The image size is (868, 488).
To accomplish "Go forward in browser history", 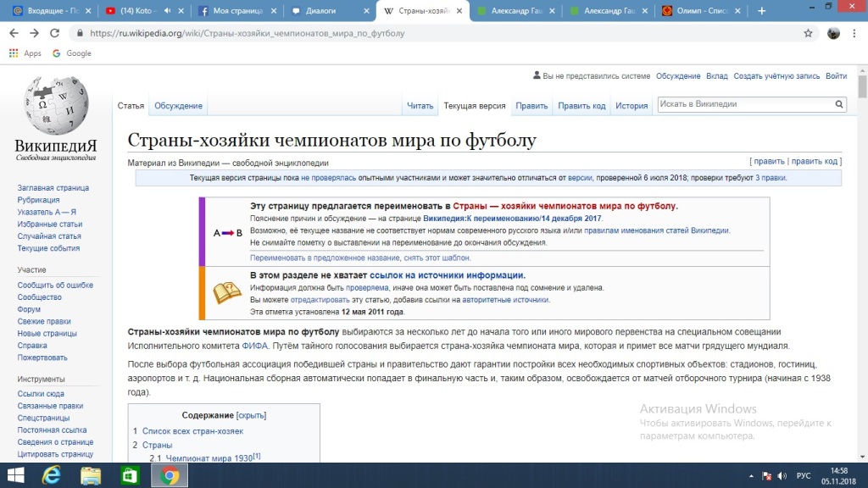I will (34, 33).
